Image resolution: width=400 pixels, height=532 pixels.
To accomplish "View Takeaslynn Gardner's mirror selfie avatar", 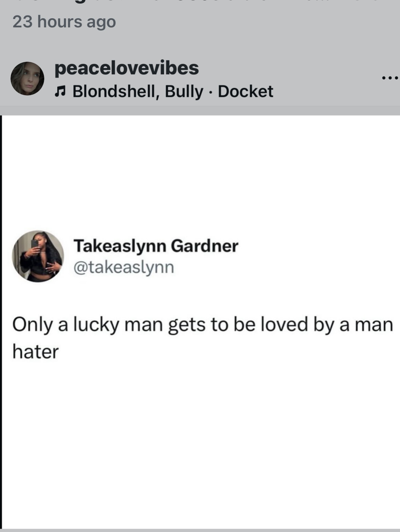I will (x=38, y=256).
